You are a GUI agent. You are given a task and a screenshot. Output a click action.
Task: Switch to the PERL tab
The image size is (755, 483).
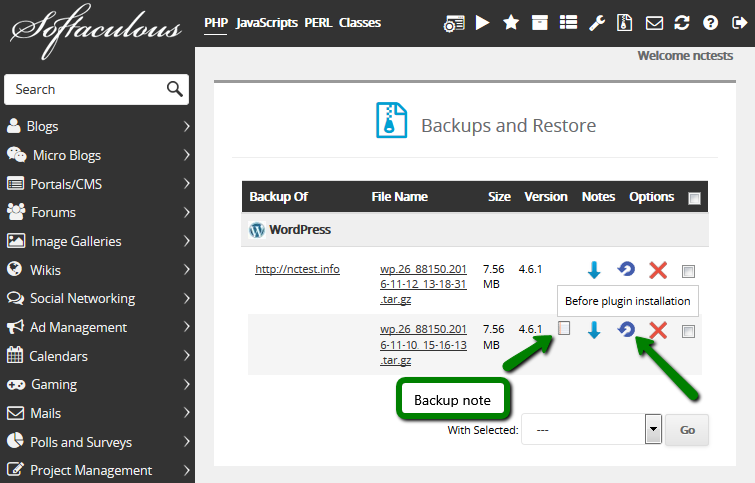pyautogui.click(x=318, y=22)
